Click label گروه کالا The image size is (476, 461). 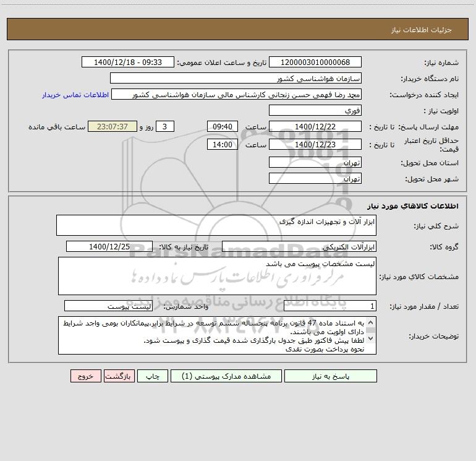[x=444, y=247]
